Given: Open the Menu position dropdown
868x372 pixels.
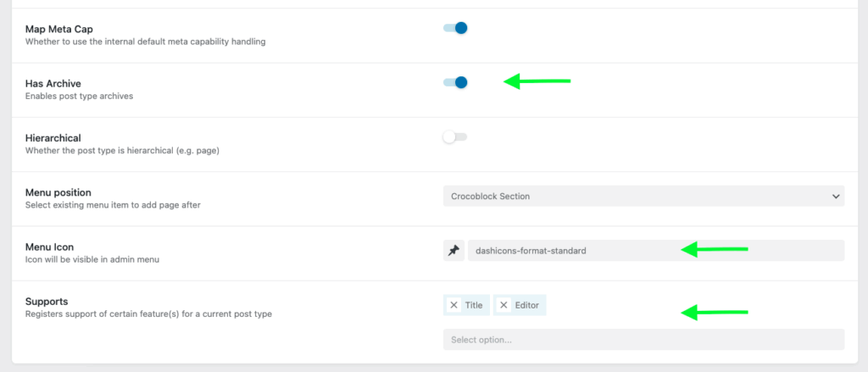Looking at the screenshot, I should click(643, 196).
